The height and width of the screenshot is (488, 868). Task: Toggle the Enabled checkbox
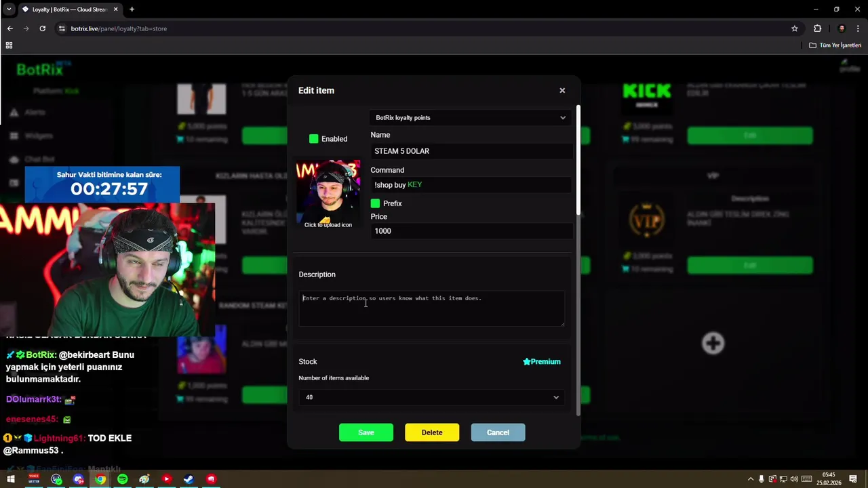313,139
